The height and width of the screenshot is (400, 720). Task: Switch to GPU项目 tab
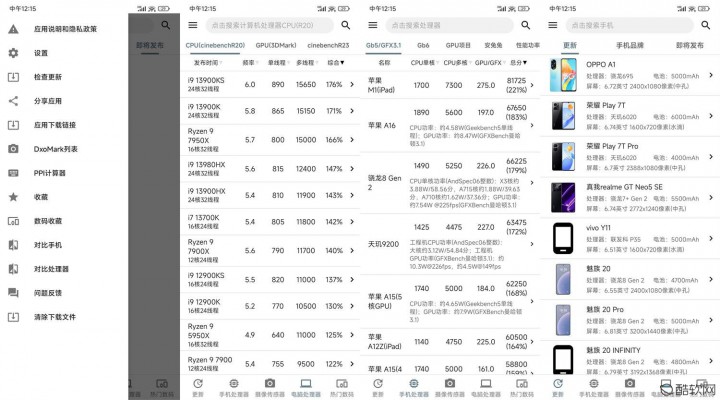458,45
